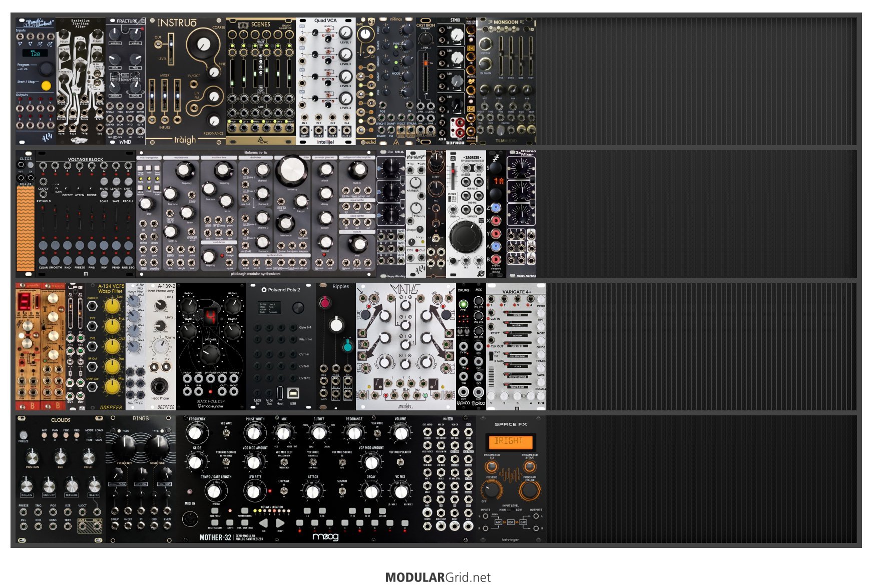The height and width of the screenshot is (588, 877).
Task: Toggle the Mother-32 VCO Mod Dest switch
Action: (x=284, y=461)
